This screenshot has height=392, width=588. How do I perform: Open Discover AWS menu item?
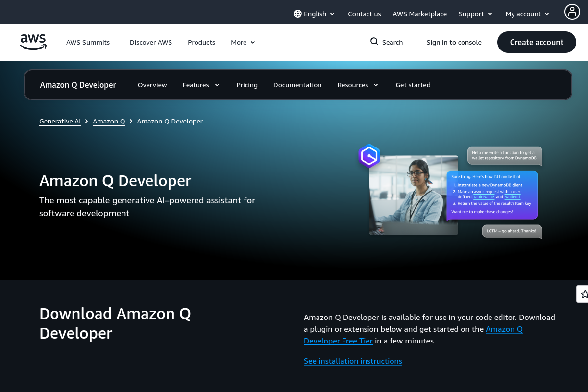(x=151, y=42)
